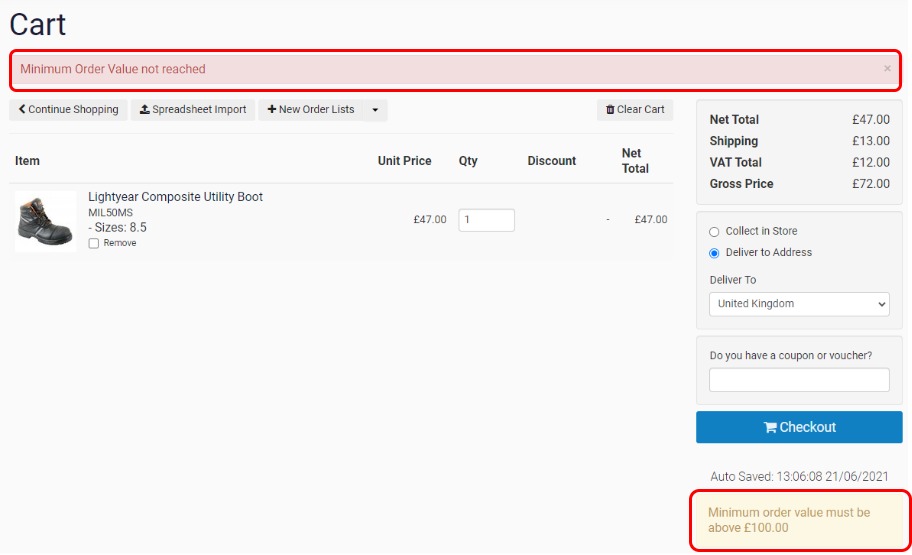Choose the Deliver to Address radio button
Image resolution: width=912 pixels, height=555 pixels.
pos(714,253)
